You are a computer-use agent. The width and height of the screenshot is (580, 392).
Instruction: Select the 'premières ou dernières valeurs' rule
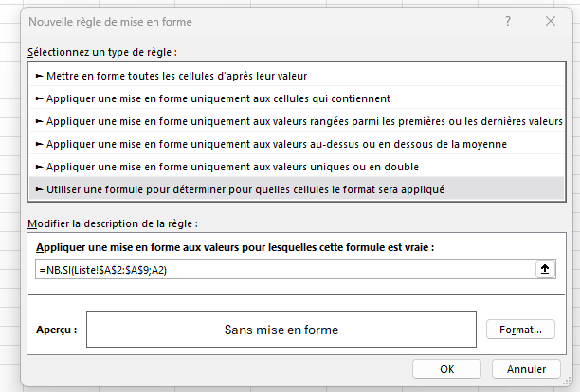pos(303,120)
